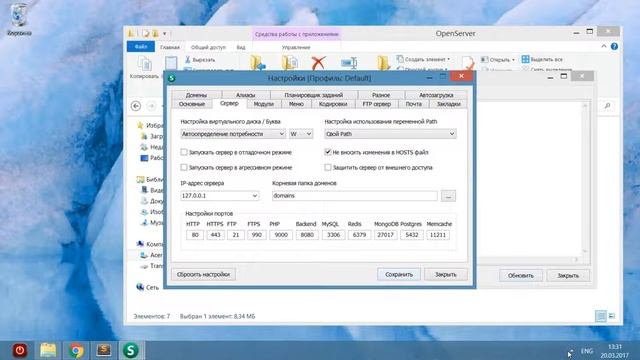640x360 pixels.
Task: Click the Сохранить button
Action: 399,274
